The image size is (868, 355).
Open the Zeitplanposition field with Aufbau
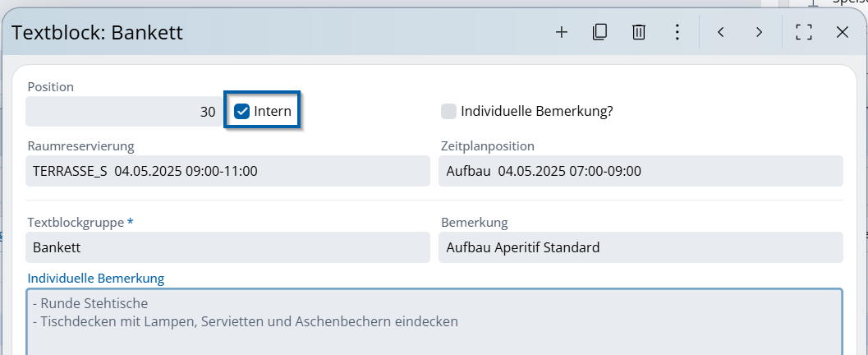click(641, 172)
